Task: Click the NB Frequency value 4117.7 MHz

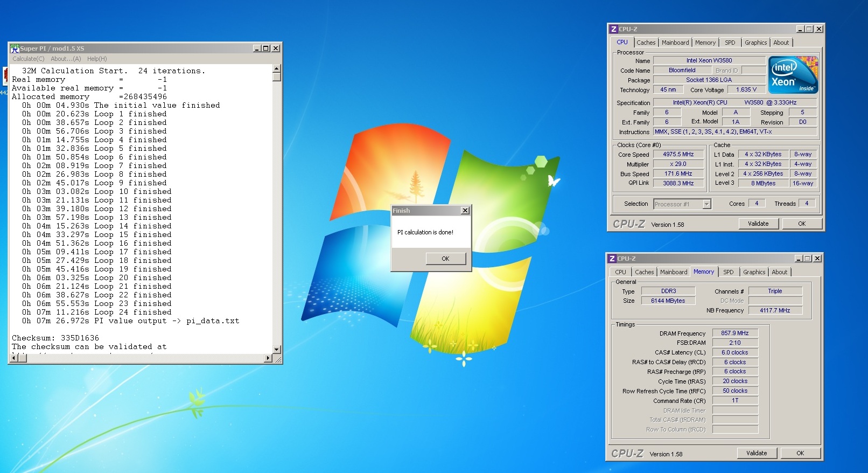Action: pos(775,311)
